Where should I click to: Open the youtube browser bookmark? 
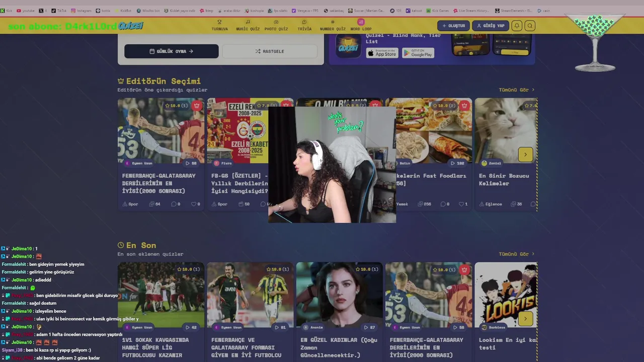[26, 11]
